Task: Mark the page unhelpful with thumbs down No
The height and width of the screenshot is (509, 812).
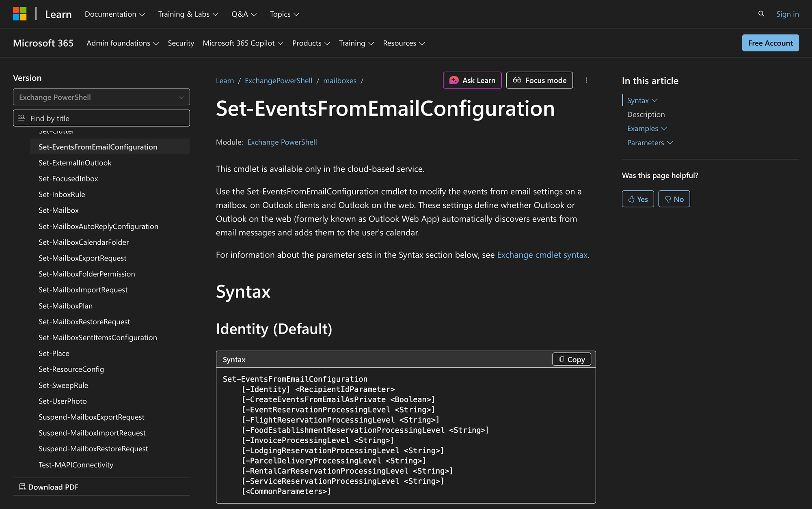Action: 674,199
